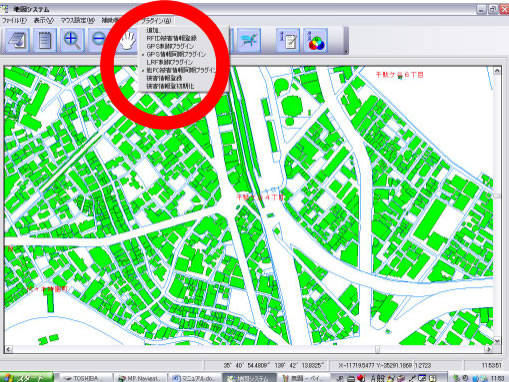Click the Windows スタート button
This screenshot has height=382, width=509.
(27, 378)
